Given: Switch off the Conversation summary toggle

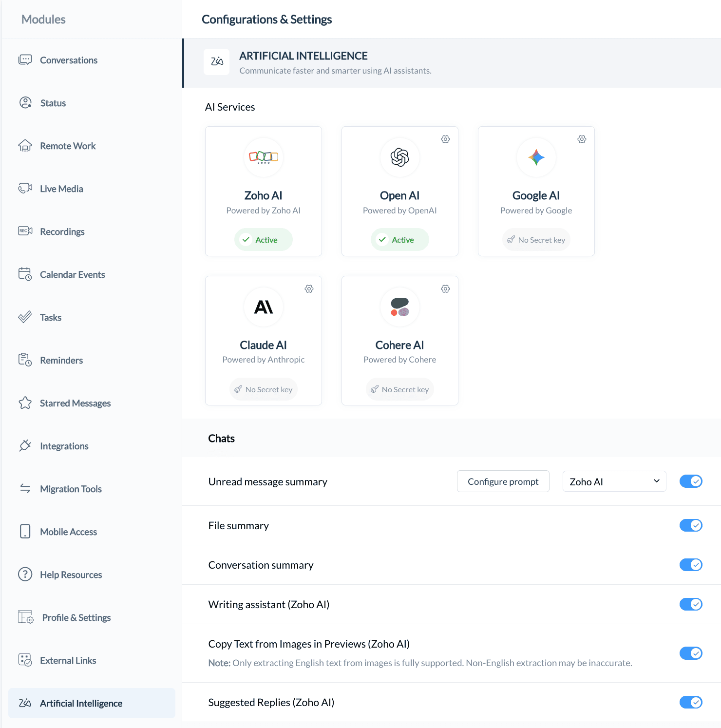Looking at the screenshot, I should pyautogui.click(x=691, y=565).
